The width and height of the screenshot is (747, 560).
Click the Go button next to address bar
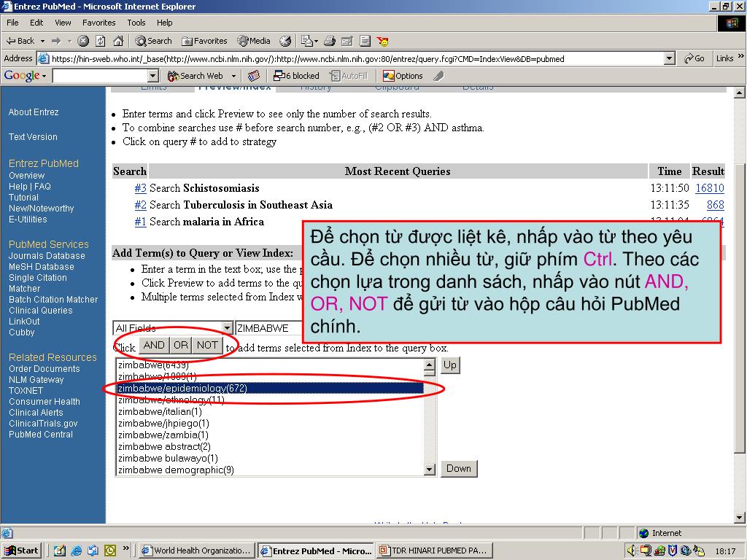(x=694, y=58)
